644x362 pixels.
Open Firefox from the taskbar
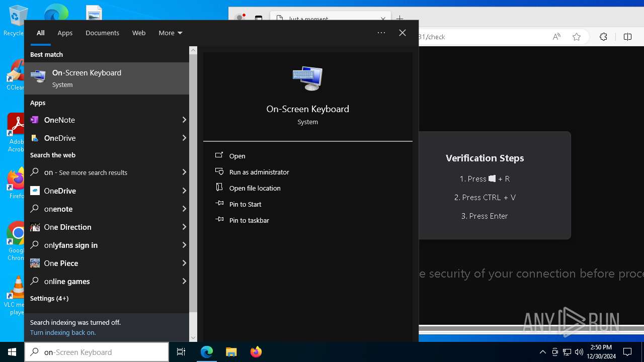point(256,352)
